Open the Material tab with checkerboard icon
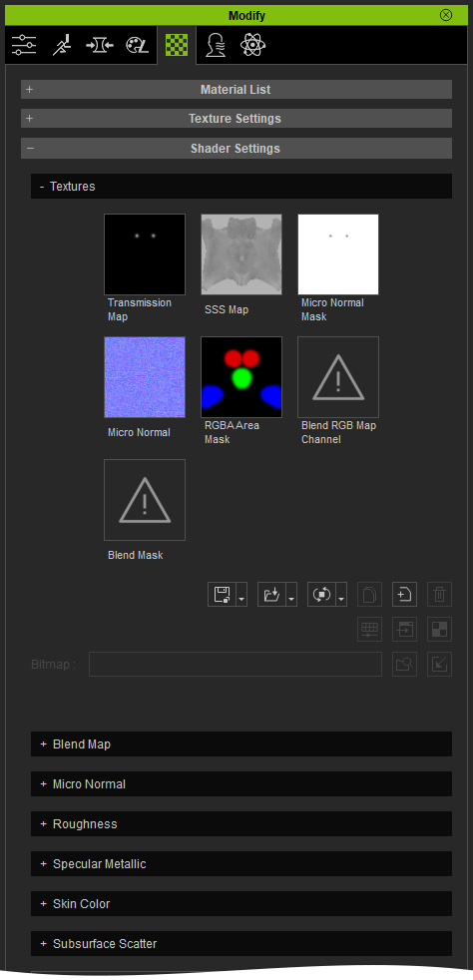Image resolution: width=473 pixels, height=980 pixels. pos(177,45)
